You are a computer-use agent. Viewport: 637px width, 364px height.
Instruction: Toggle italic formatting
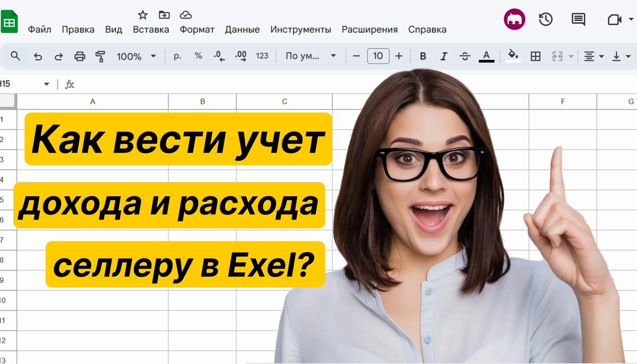444,56
